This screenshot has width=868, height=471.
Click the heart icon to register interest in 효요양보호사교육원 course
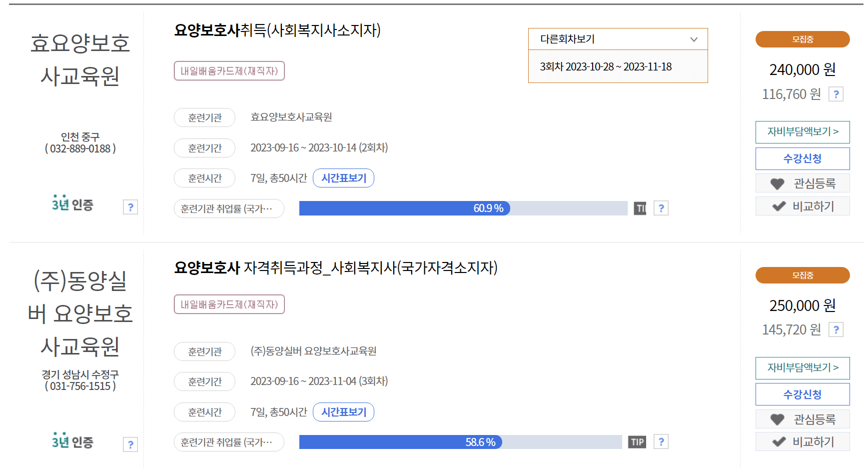(x=778, y=183)
